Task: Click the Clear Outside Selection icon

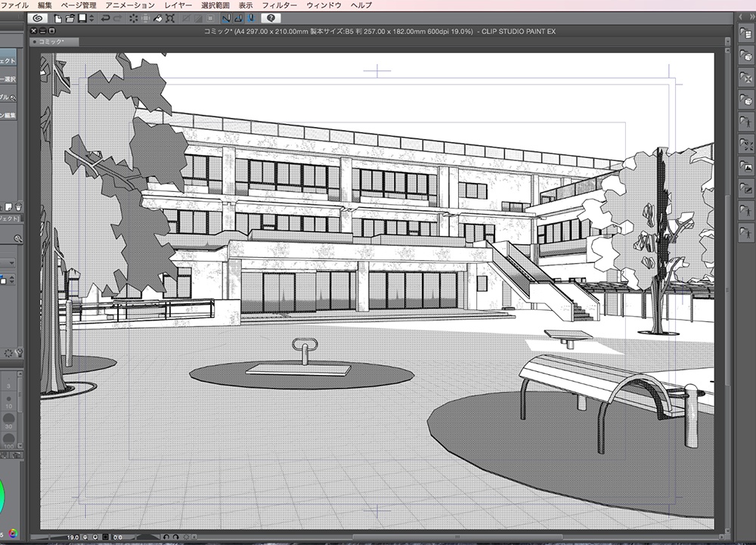Action: pos(145,18)
